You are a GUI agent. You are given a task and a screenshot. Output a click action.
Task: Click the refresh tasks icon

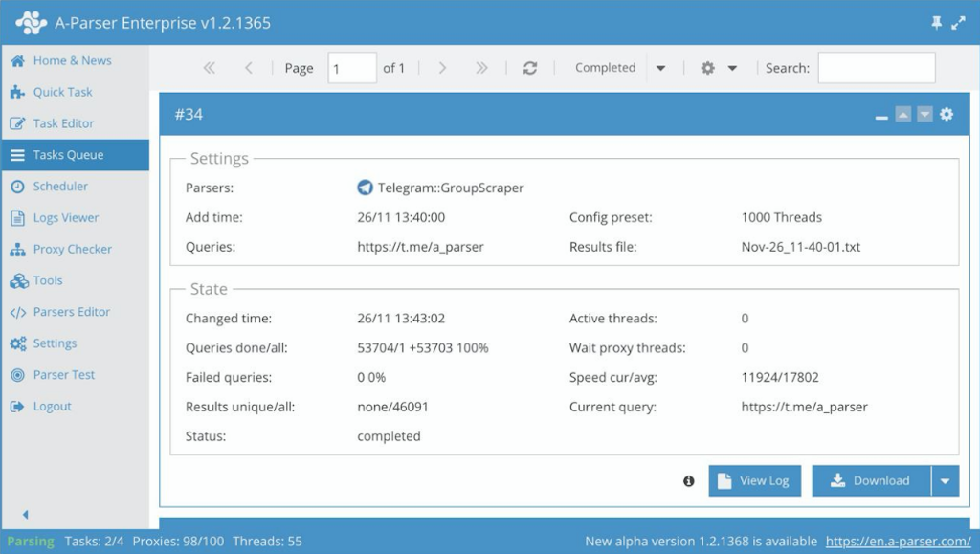click(x=530, y=68)
